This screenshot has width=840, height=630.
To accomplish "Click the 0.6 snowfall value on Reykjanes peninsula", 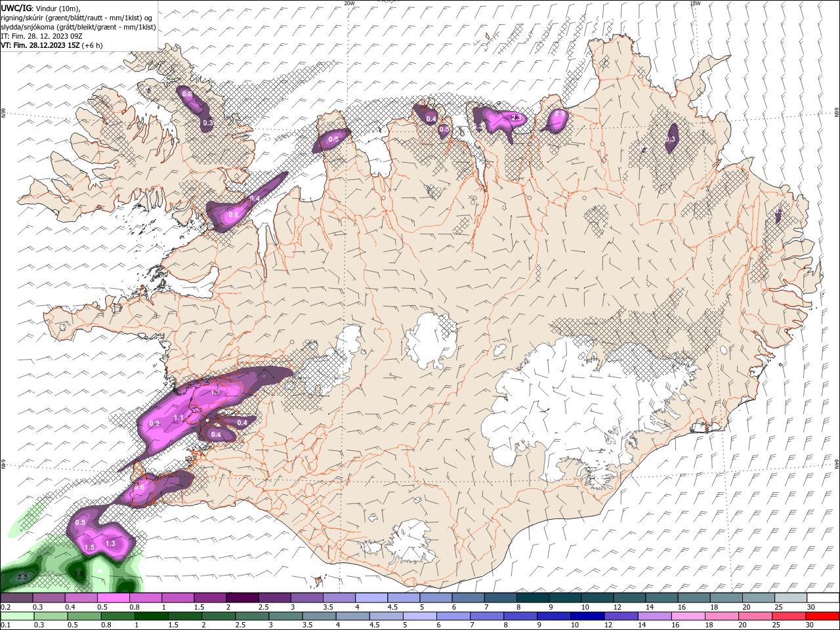I will 139,488.
